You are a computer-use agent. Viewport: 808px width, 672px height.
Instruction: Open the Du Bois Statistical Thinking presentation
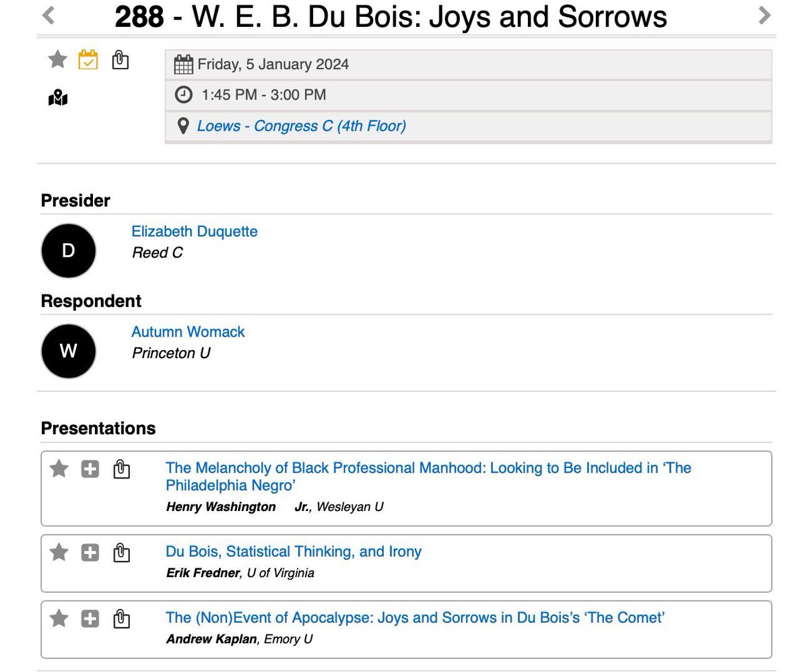tap(294, 551)
